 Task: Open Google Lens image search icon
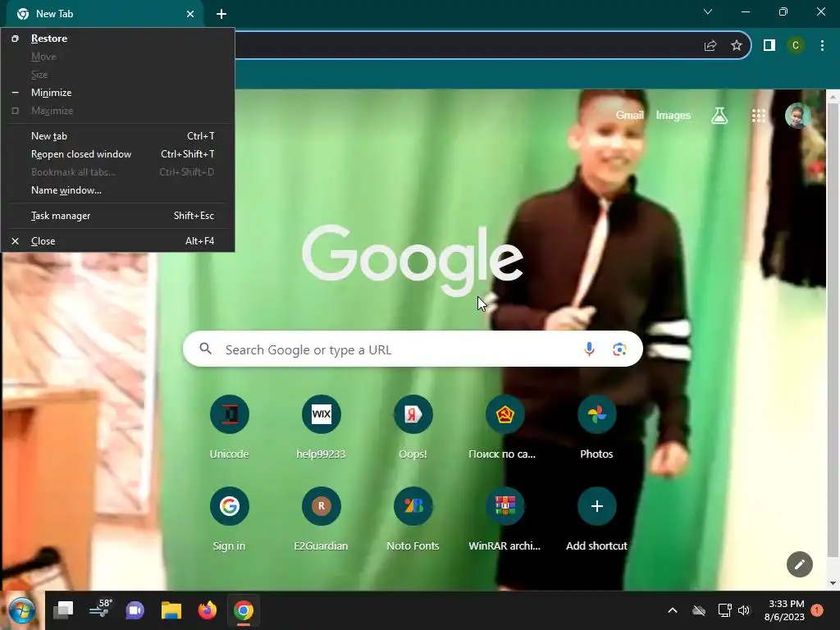[x=619, y=349]
